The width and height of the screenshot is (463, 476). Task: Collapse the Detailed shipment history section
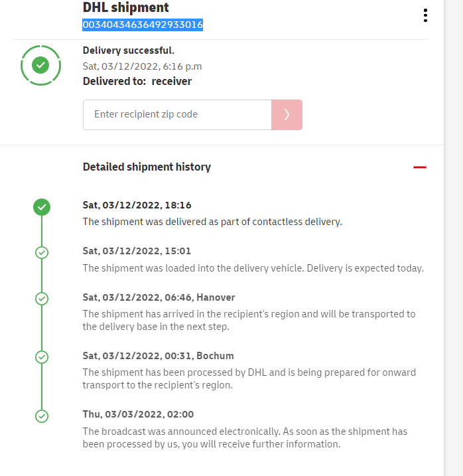(419, 167)
